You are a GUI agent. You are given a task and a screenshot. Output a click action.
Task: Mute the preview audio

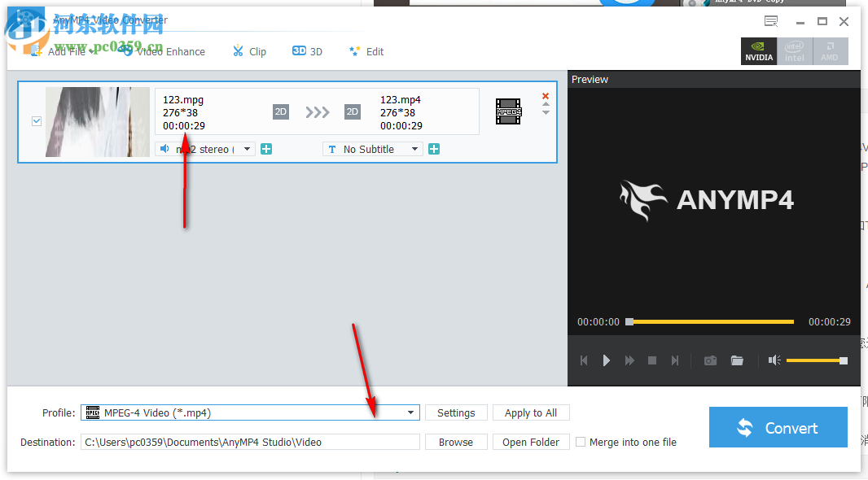(x=774, y=360)
